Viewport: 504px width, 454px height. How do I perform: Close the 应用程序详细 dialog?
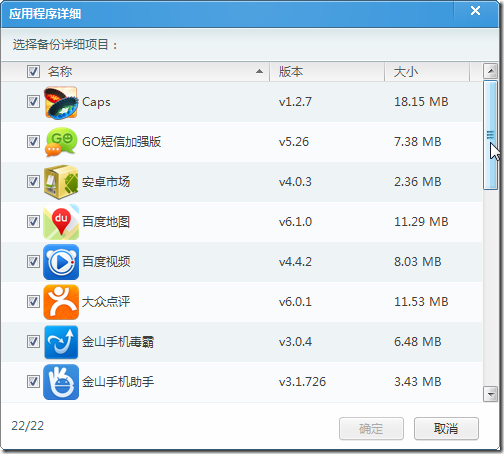475,11
